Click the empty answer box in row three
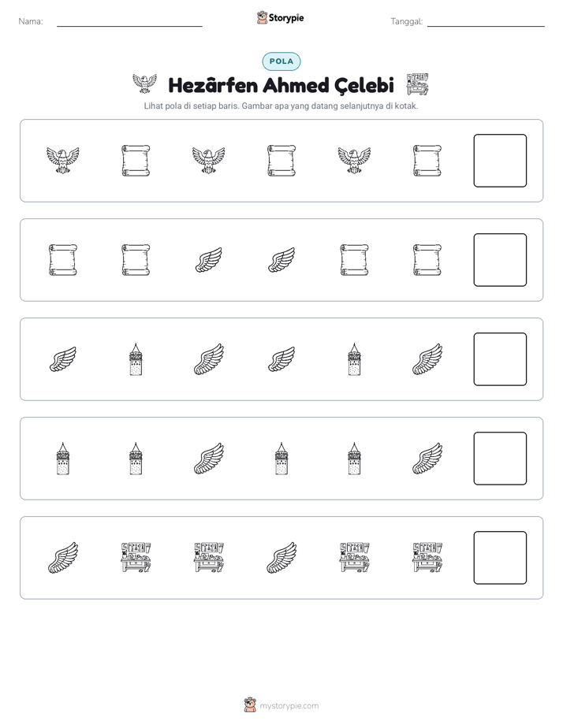The width and height of the screenshot is (563, 728). pyautogui.click(x=500, y=359)
